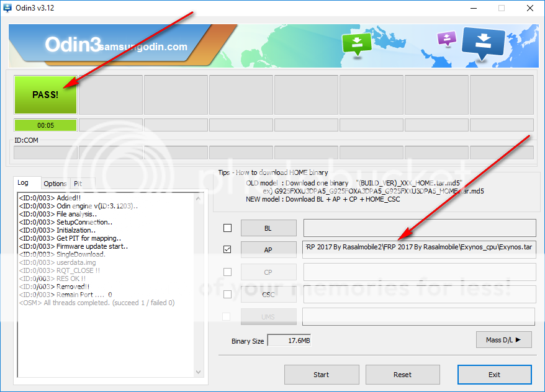Reset the Odin settings
The height and width of the screenshot is (392, 545).
pos(402,375)
